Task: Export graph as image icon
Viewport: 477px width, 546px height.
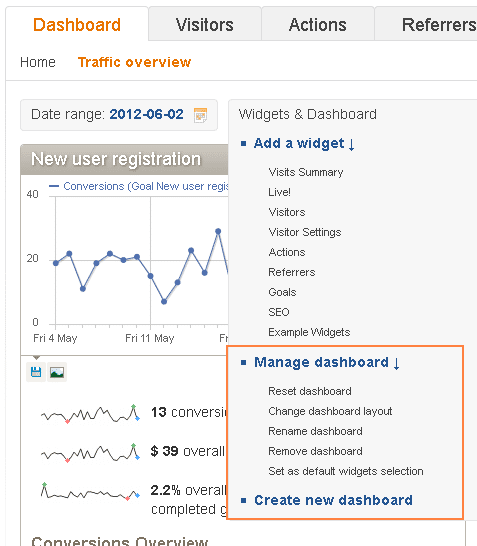Action: tap(57, 372)
